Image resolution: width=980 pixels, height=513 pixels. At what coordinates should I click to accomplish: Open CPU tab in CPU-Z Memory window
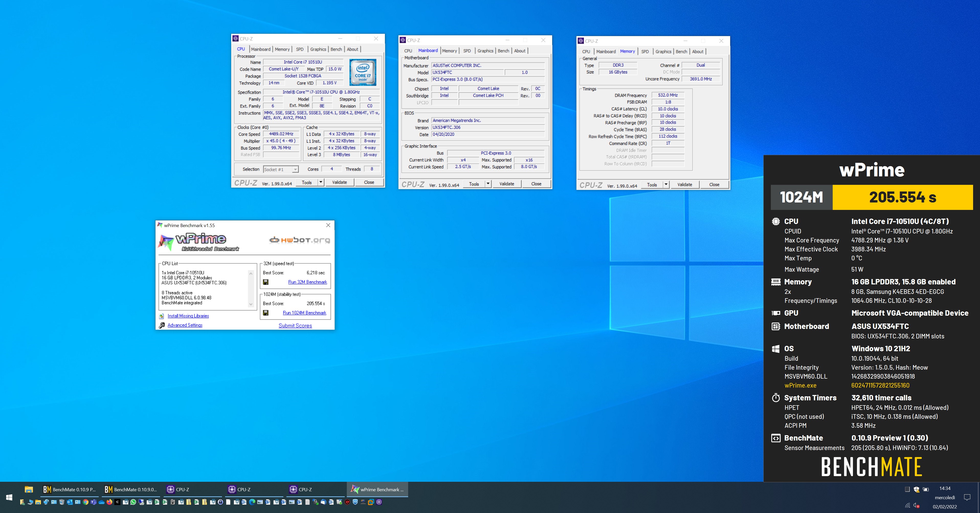[586, 51]
